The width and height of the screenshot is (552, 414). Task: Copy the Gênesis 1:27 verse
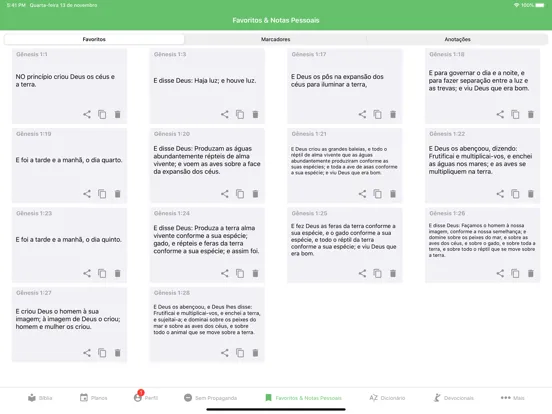coord(102,353)
